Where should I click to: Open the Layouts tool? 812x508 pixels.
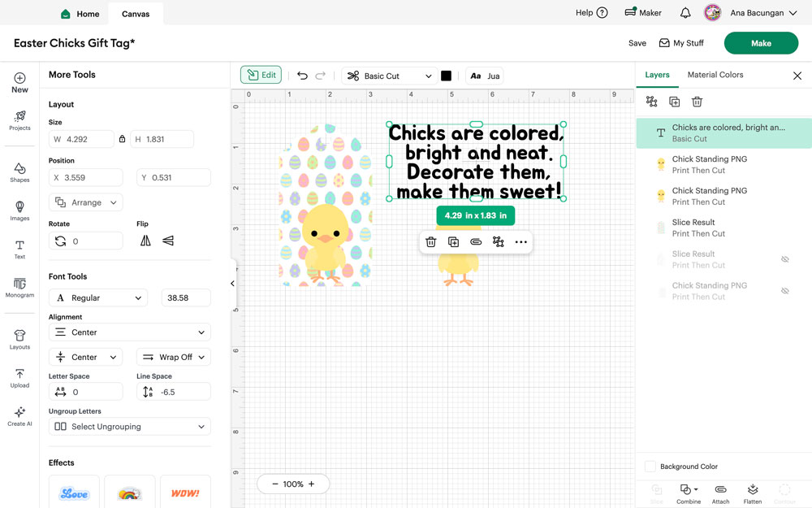pyautogui.click(x=19, y=340)
